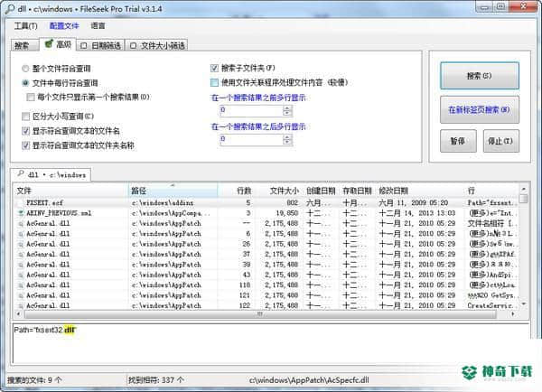
Task: Toggle 搜索子文件夹 checkbox
Action: (x=214, y=68)
